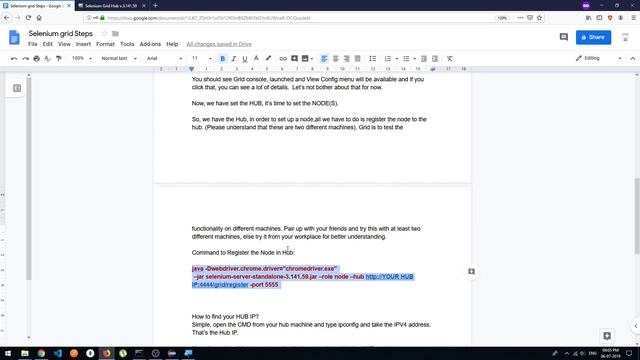Open the highlight color picker
The width and height of the screenshot is (640, 360).
pyautogui.click(x=268, y=59)
